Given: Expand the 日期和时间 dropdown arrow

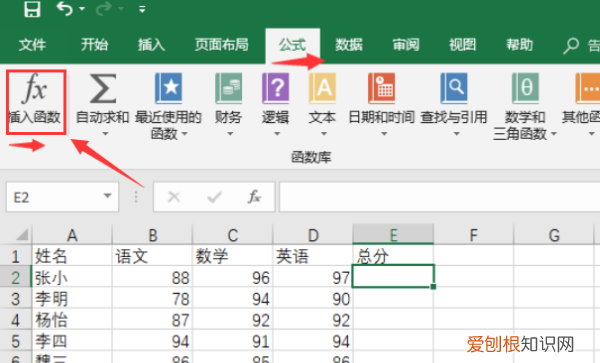Looking at the screenshot, I should 384,134.
